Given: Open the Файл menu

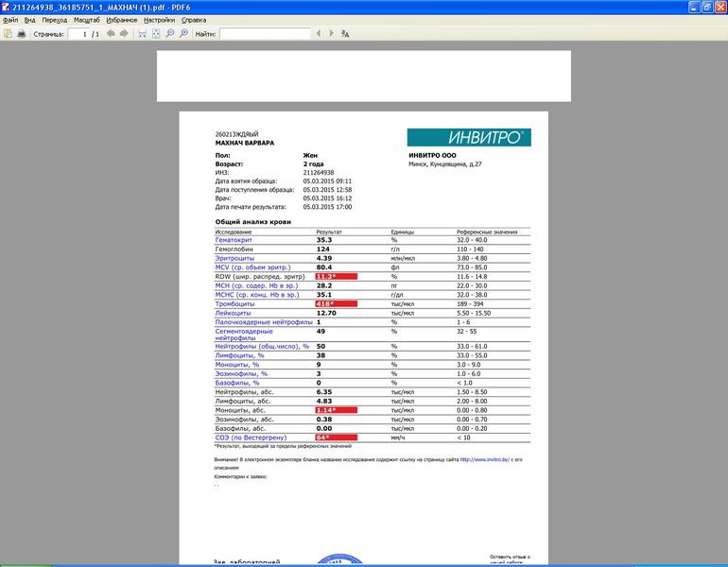Looking at the screenshot, I should tap(10, 20).
